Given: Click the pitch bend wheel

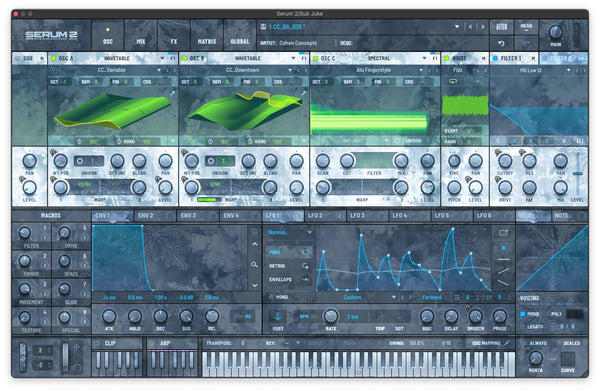Looking at the screenshot, I should (23, 357).
